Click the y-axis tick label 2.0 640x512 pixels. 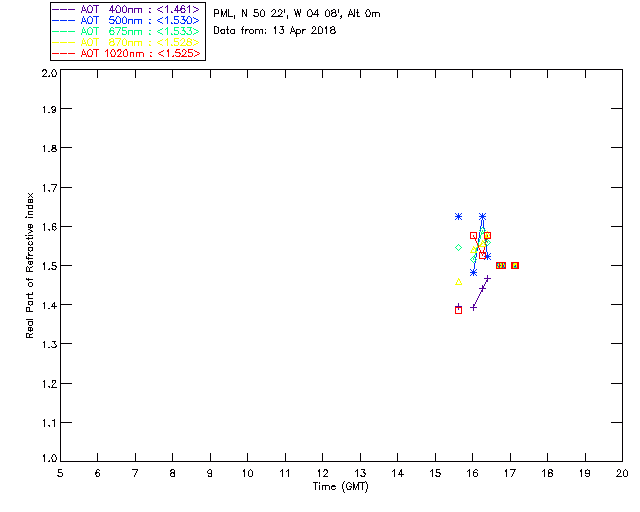[49, 73]
